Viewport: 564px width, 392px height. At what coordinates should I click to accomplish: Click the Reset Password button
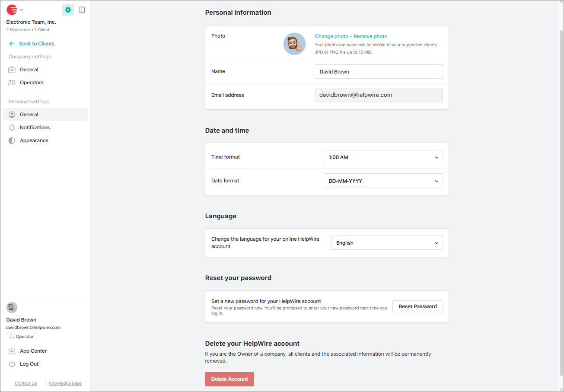click(417, 306)
